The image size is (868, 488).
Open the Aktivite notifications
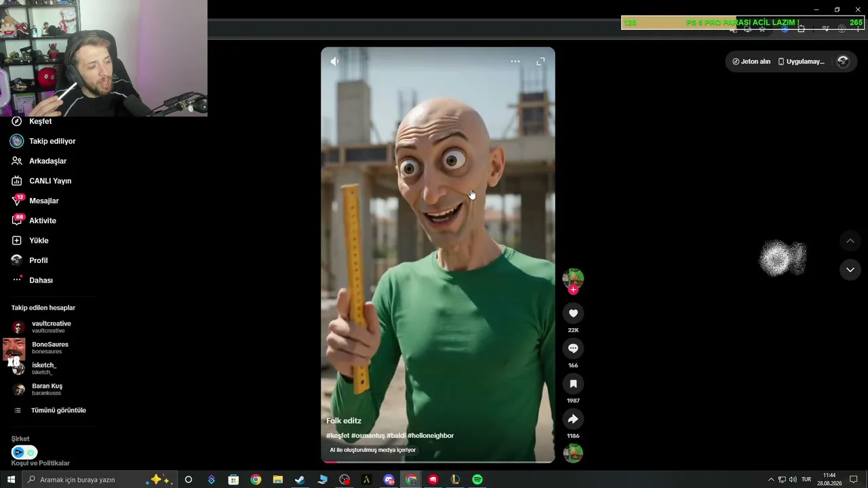point(34,220)
